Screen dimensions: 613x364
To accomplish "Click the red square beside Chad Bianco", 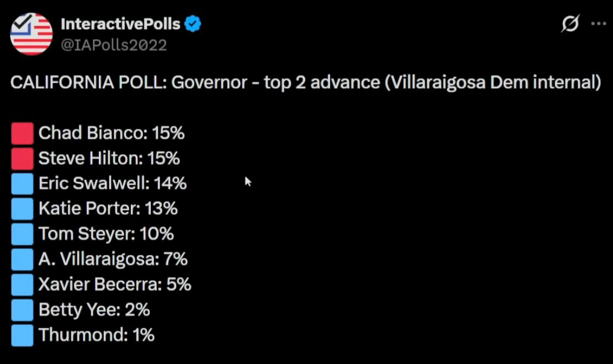I will pyautogui.click(x=22, y=133).
